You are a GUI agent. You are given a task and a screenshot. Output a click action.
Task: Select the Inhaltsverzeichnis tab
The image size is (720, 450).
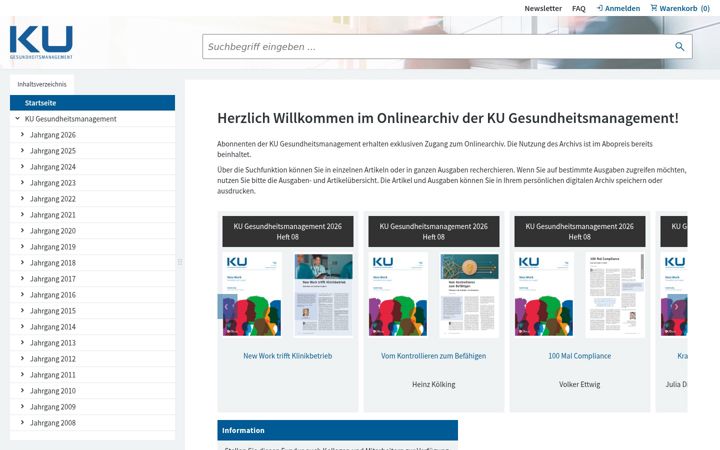tap(42, 84)
